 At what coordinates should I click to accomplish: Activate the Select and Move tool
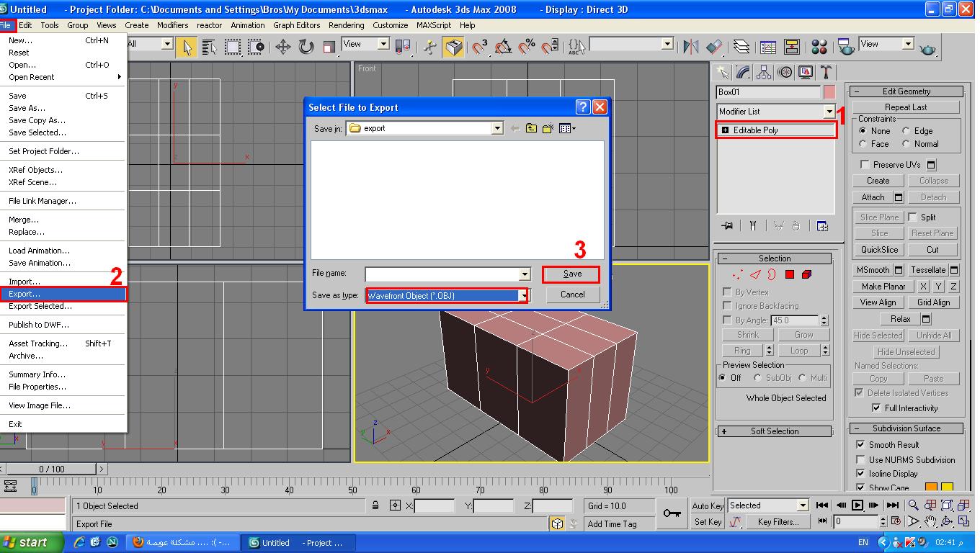click(282, 47)
